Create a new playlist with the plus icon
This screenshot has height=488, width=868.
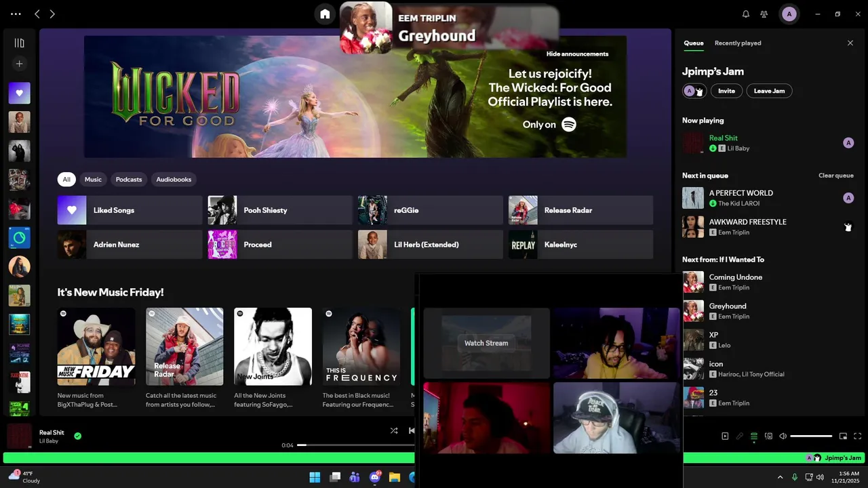[19, 64]
